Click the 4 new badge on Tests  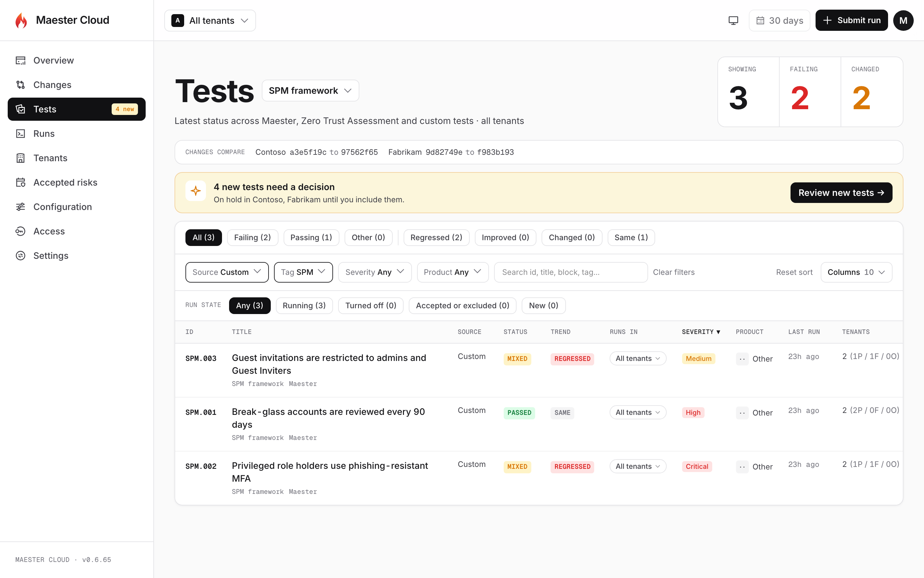(125, 109)
